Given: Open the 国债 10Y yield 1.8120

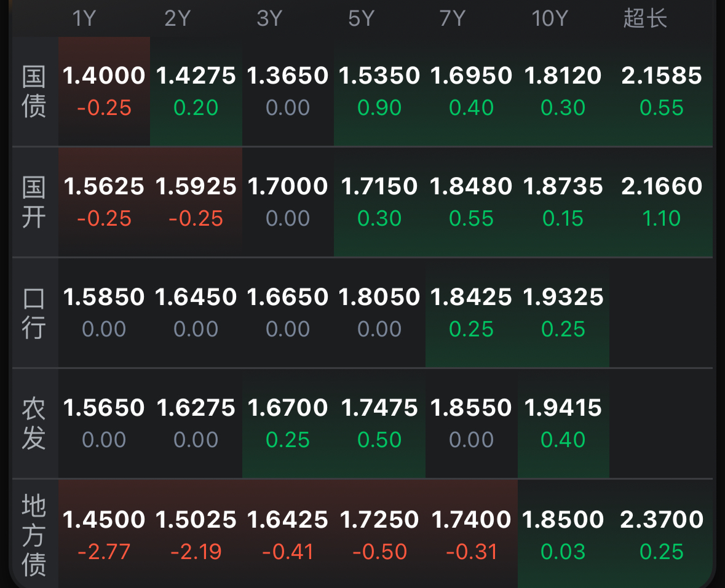Looking at the screenshot, I should (x=563, y=76).
